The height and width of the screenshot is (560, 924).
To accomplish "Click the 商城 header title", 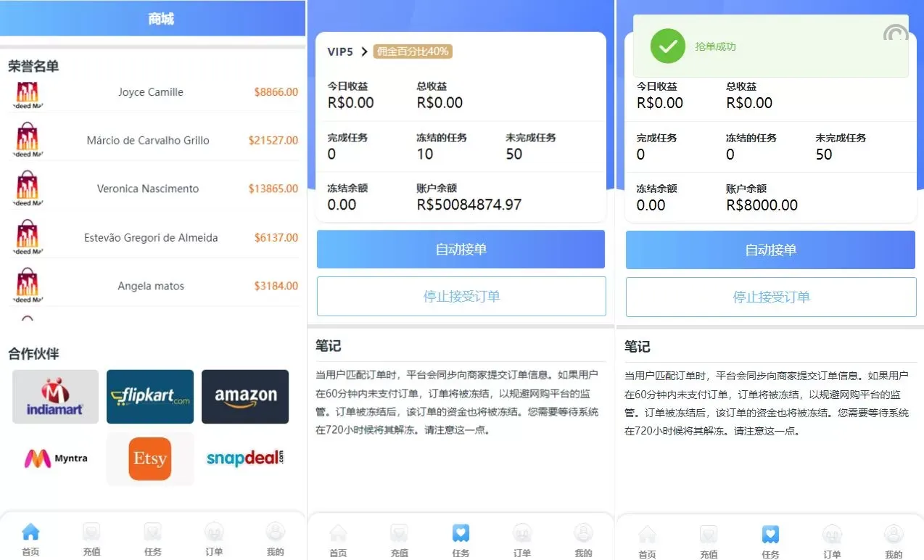I will point(160,19).
